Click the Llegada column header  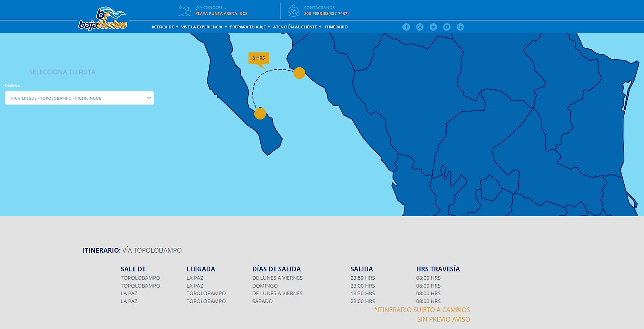point(201,269)
